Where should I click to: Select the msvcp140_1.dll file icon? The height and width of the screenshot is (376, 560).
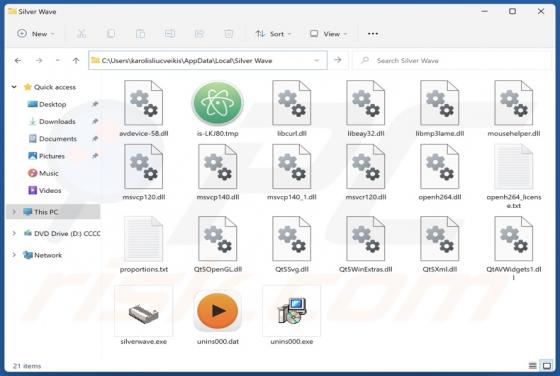point(292,166)
